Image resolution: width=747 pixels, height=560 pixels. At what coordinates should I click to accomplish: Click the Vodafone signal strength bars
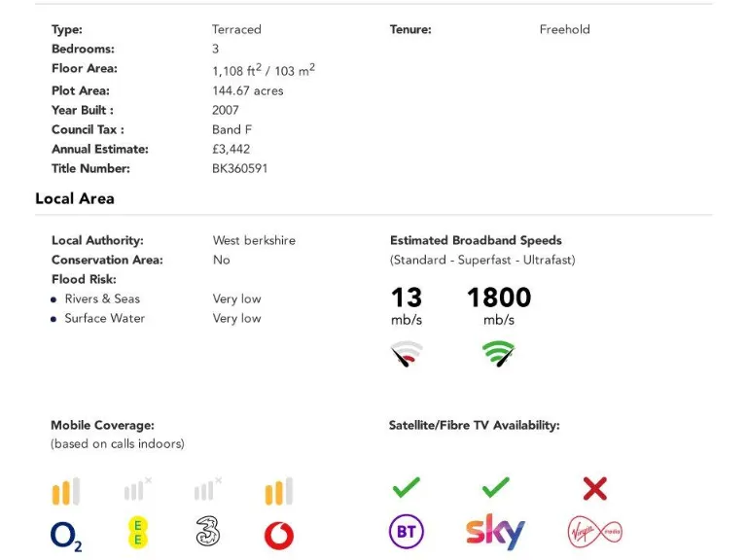(x=279, y=491)
